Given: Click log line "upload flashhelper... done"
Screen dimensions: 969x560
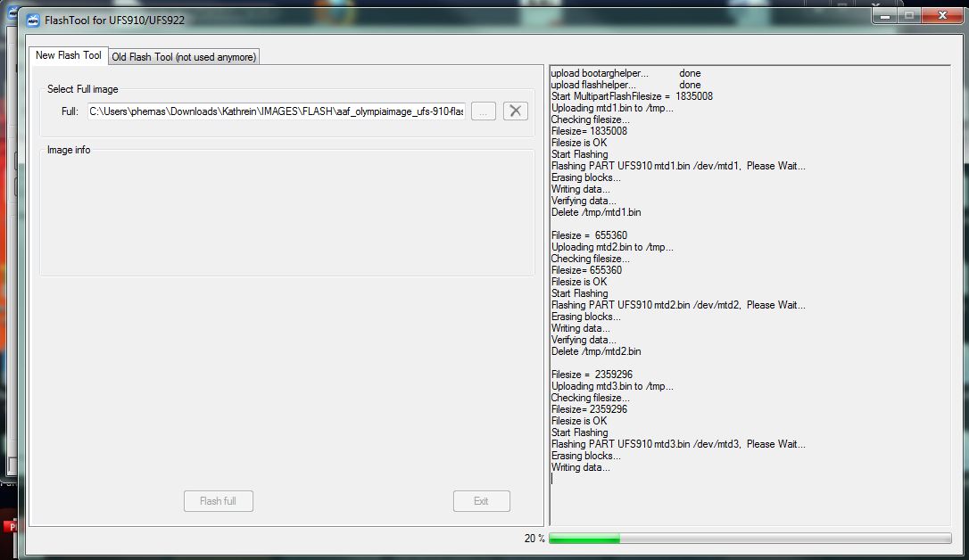Looking at the screenshot, I should tap(625, 85).
